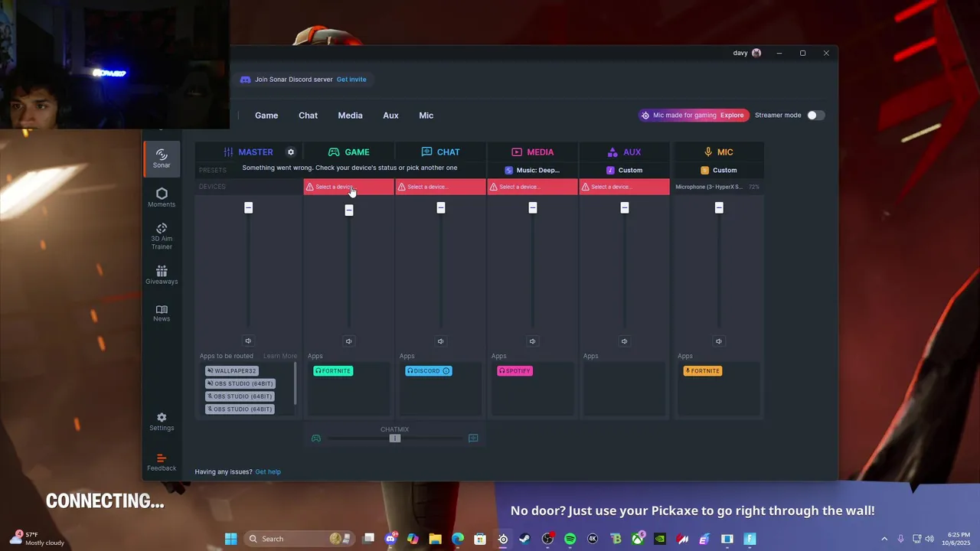
Task: Select the Spotify app chip under Media
Action: 514,371
